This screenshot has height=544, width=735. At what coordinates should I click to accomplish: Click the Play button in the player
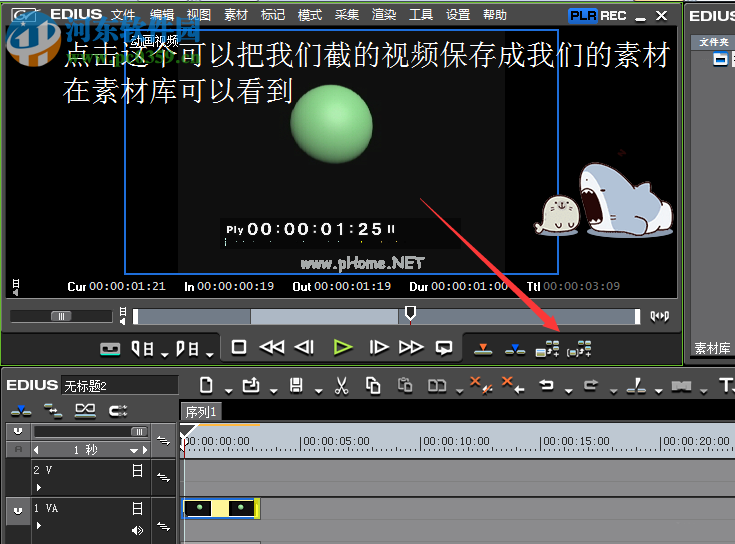[343, 348]
